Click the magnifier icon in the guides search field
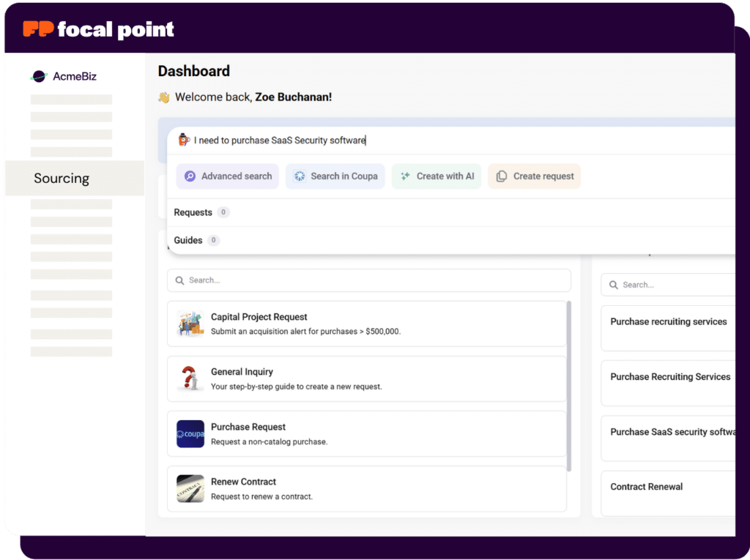The width and height of the screenshot is (750, 560). click(x=179, y=280)
